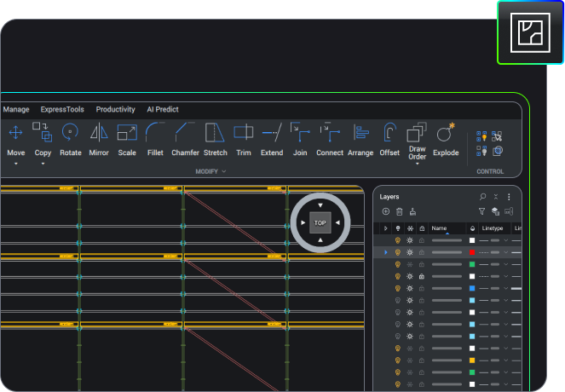Select the Mirror tool
Screen dimensions: 565x392
click(x=99, y=133)
